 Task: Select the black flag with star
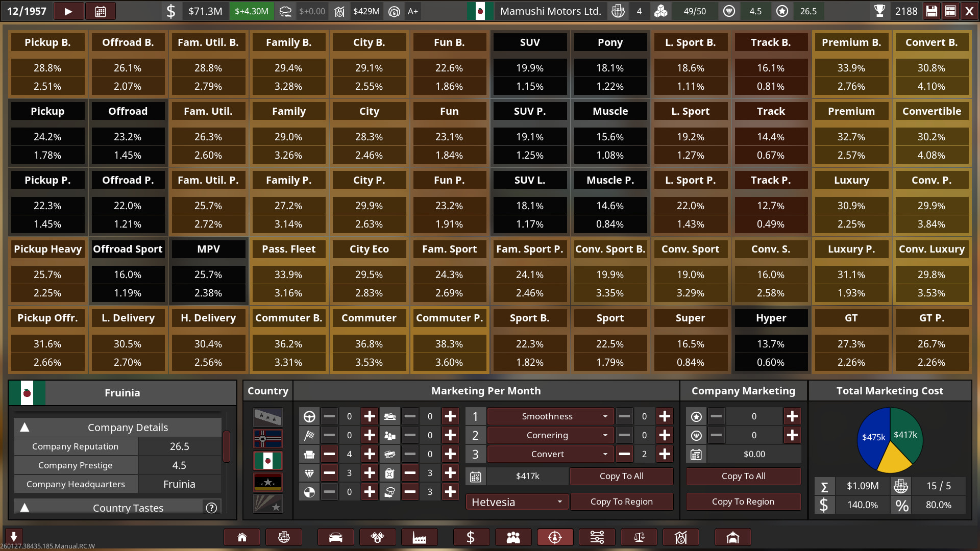pos(267,482)
